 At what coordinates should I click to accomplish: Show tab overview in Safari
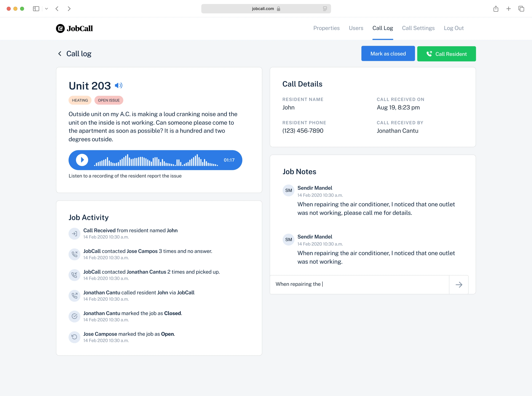[521, 9]
